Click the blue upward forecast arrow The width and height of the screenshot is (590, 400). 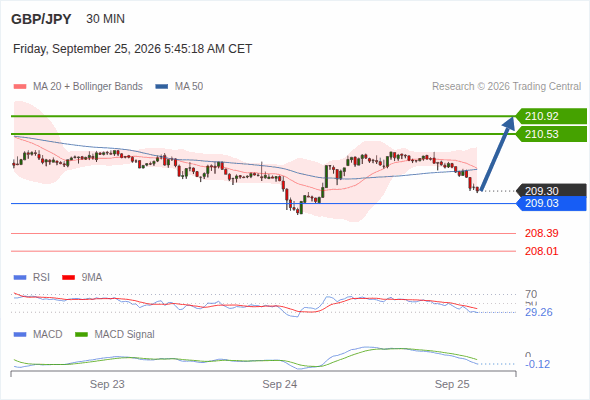[497, 154]
